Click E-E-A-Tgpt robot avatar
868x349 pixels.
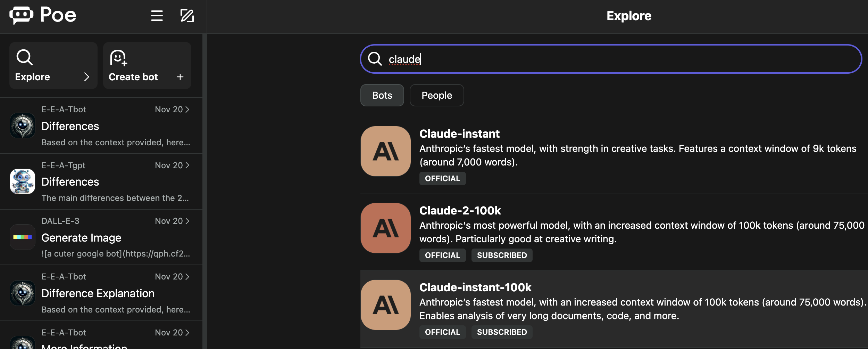pyautogui.click(x=23, y=181)
